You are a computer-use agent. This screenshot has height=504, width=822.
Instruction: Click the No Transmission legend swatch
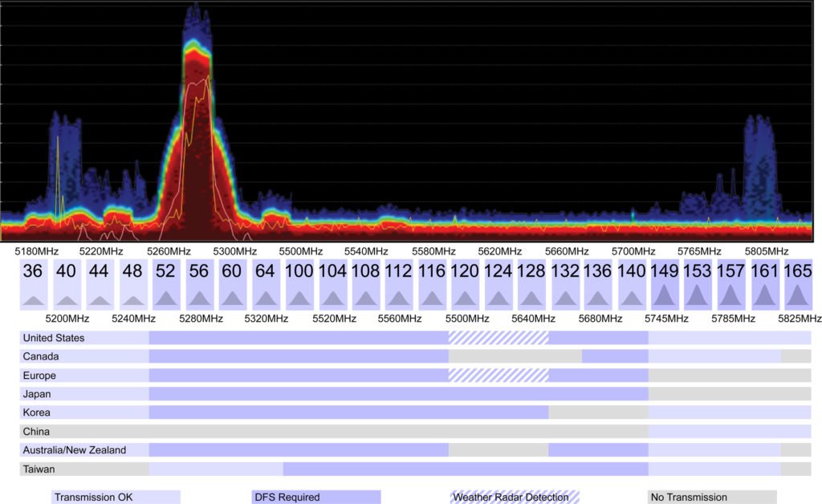click(x=712, y=497)
